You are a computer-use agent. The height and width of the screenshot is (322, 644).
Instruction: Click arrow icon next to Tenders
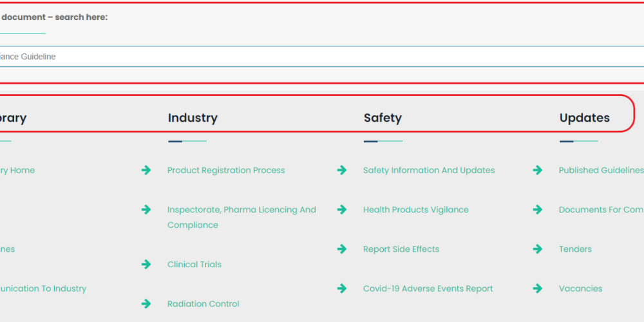(x=538, y=249)
